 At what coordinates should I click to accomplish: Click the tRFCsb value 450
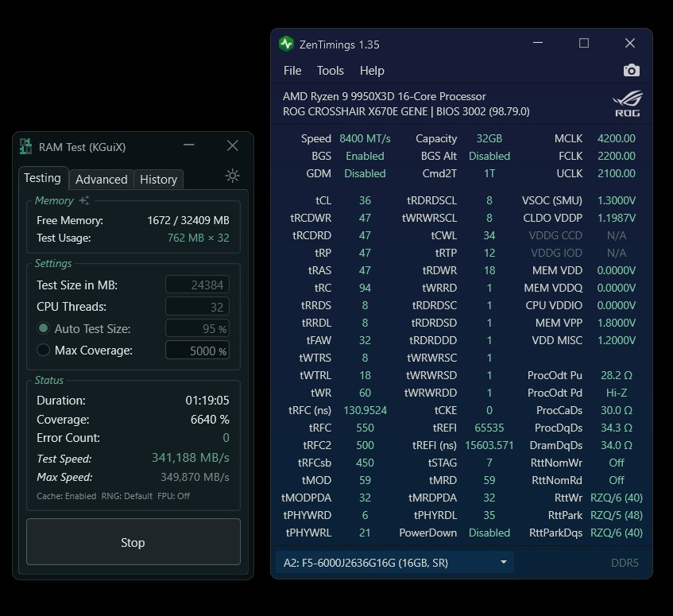pyautogui.click(x=365, y=463)
